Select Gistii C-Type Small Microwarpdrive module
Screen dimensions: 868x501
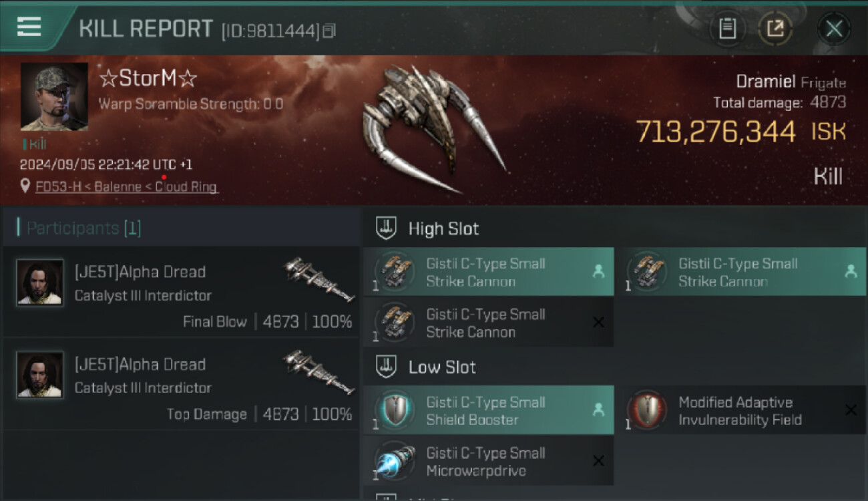tap(488, 462)
